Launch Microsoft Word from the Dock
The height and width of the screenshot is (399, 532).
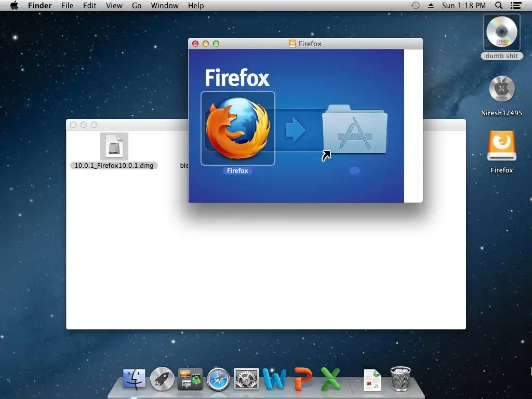274,379
